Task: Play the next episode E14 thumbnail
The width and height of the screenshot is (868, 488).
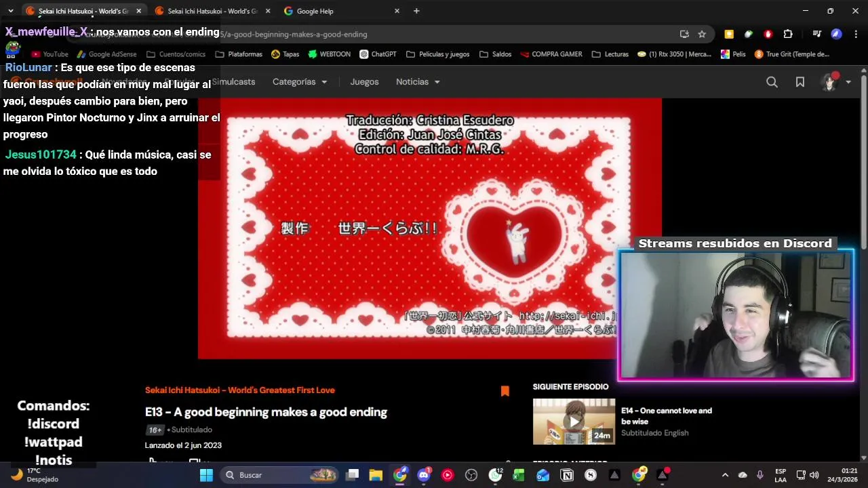Action: pyautogui.click(x=574, y=422)
